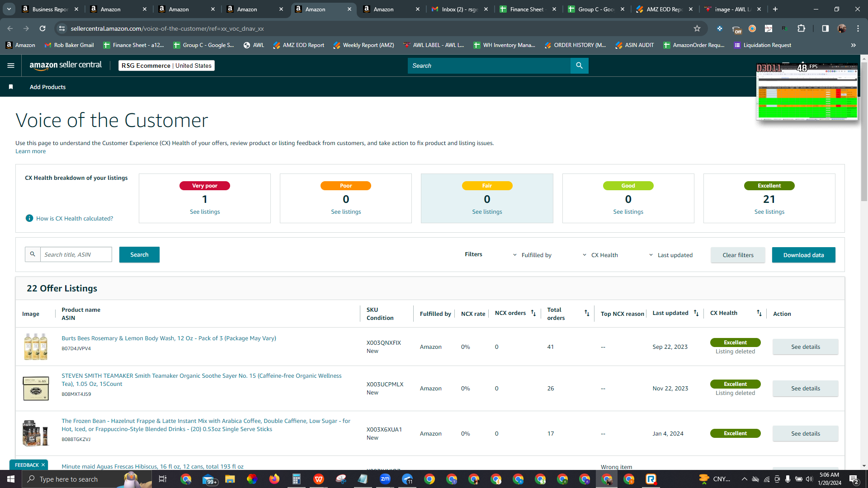Switch to the image - AWL tab
The width and height of the screenshot is (868, 488).
pyautogui.click(x=733, y=9)
